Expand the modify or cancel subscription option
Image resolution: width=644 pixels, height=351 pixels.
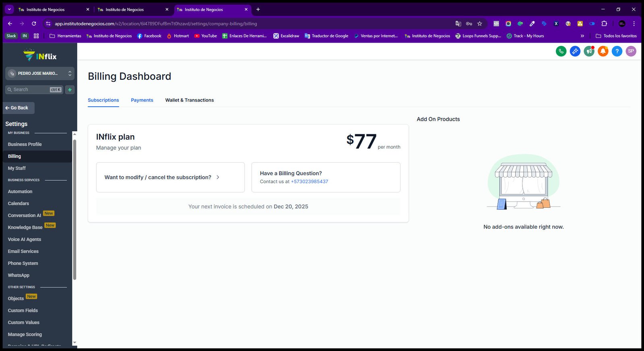pyautogui.click(x=170, y=178)
